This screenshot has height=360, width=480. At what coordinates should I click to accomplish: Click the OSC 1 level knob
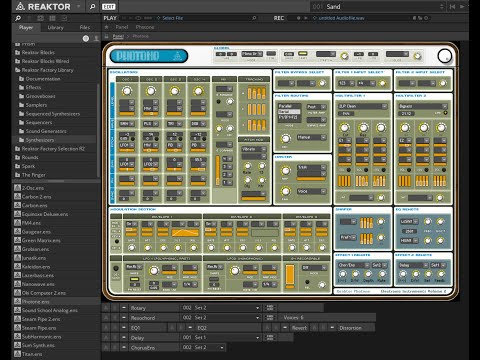coord(127,91)
